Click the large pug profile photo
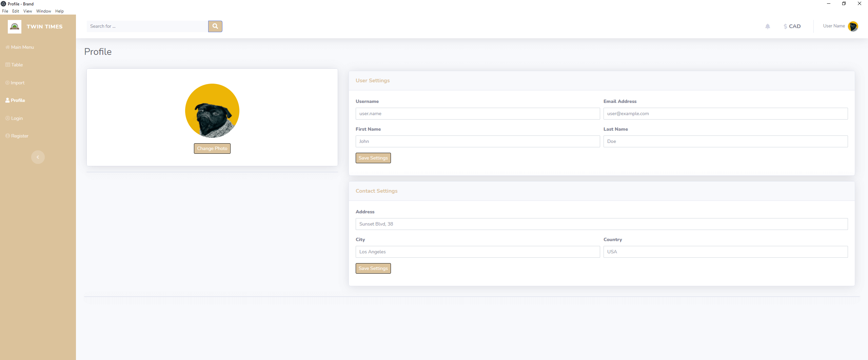The height and width of the screenshot is (360, 868). pyautogui.click(x=212, y=111)
